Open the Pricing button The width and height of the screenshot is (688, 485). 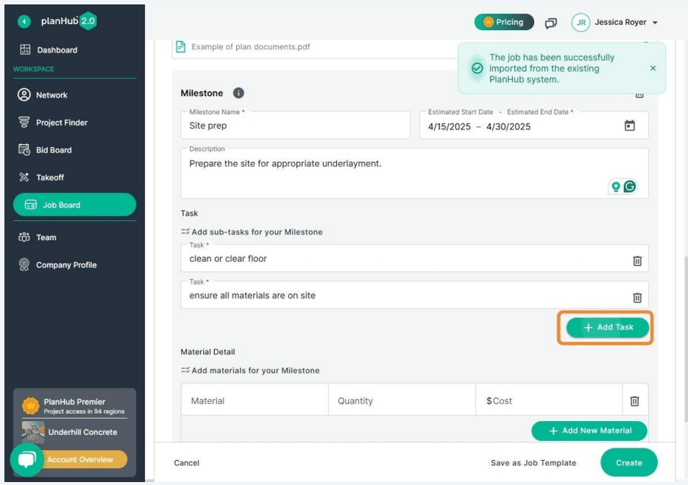503,22
